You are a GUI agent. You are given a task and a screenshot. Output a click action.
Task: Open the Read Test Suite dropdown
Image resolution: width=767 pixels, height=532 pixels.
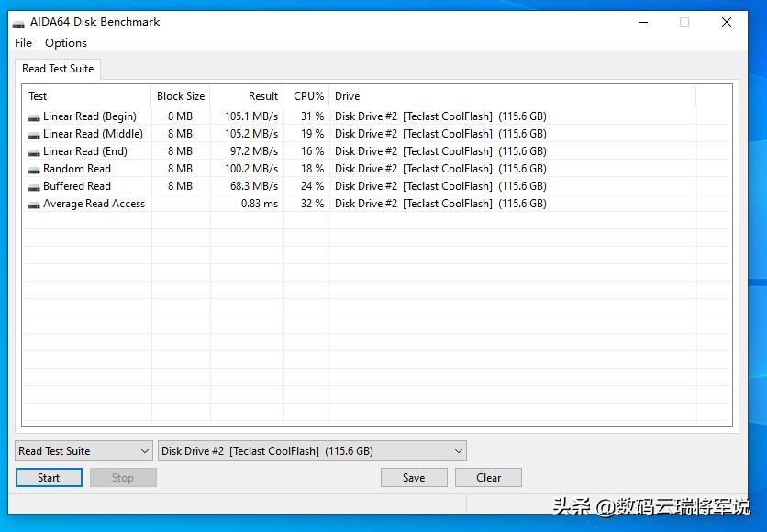coord(83,450)
